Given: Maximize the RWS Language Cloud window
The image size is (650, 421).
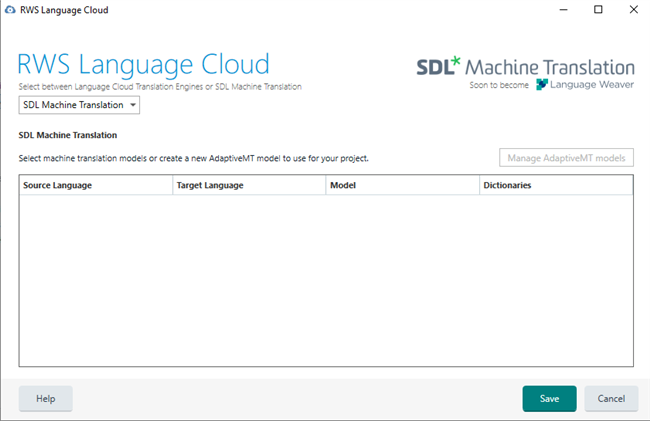Looking at the screenshot, I should [598, 10].
